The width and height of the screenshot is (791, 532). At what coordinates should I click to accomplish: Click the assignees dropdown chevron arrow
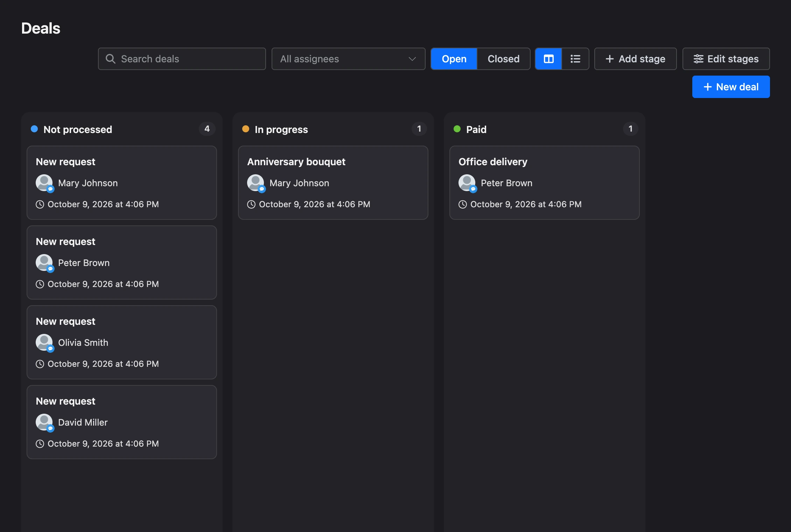[x=412, y=59]
